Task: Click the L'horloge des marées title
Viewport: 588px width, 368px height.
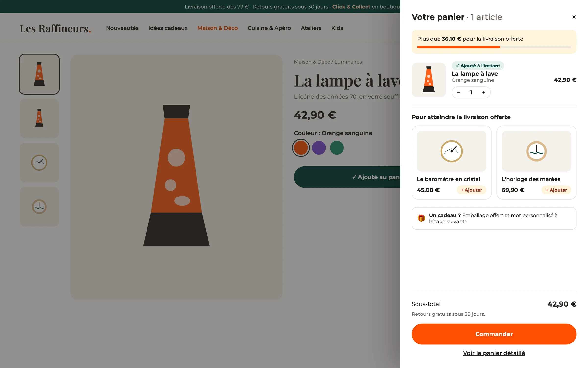Action: [531, 179]
